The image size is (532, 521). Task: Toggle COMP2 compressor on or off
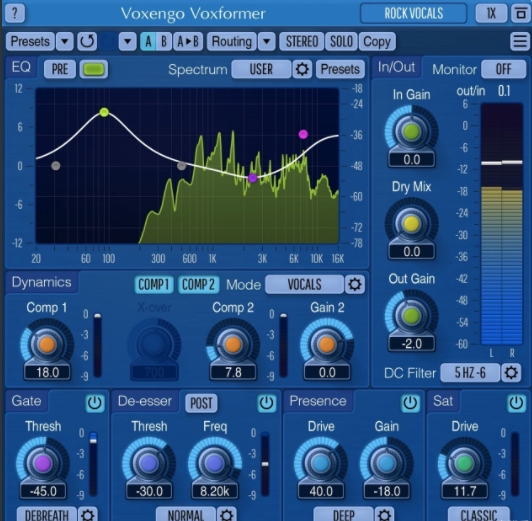[x=198, y=284]
